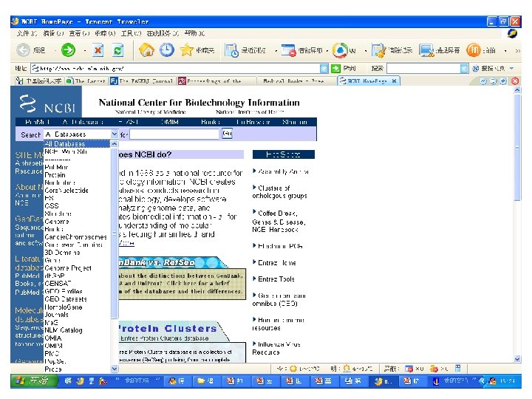This screenshot has height=399, width=532.
Task: Open the dropdown arrow after recent browsing
Action: click(x=276, y=51)
